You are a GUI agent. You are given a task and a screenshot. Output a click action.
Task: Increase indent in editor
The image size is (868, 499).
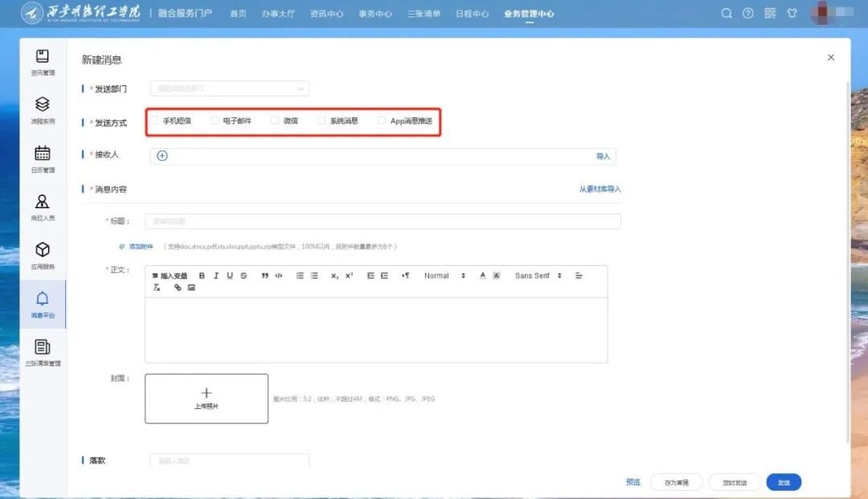[x=384, y=276]
